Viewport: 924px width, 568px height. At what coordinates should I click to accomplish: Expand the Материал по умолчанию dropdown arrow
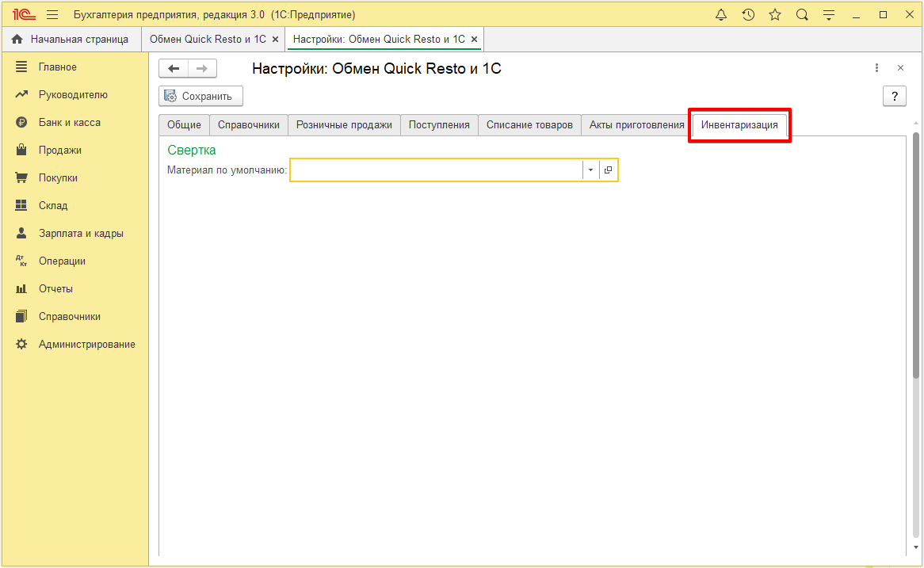click(x=590, y=170)
